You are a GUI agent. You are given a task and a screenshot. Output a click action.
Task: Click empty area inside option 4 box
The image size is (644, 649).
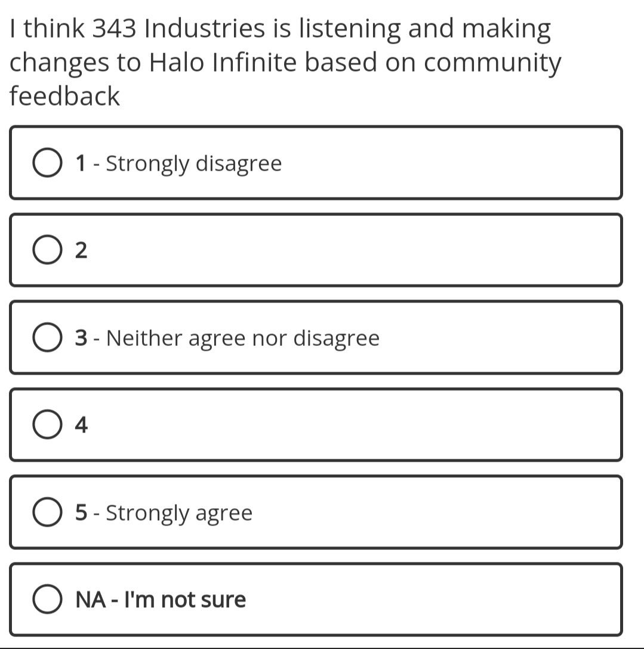(358, 425)
